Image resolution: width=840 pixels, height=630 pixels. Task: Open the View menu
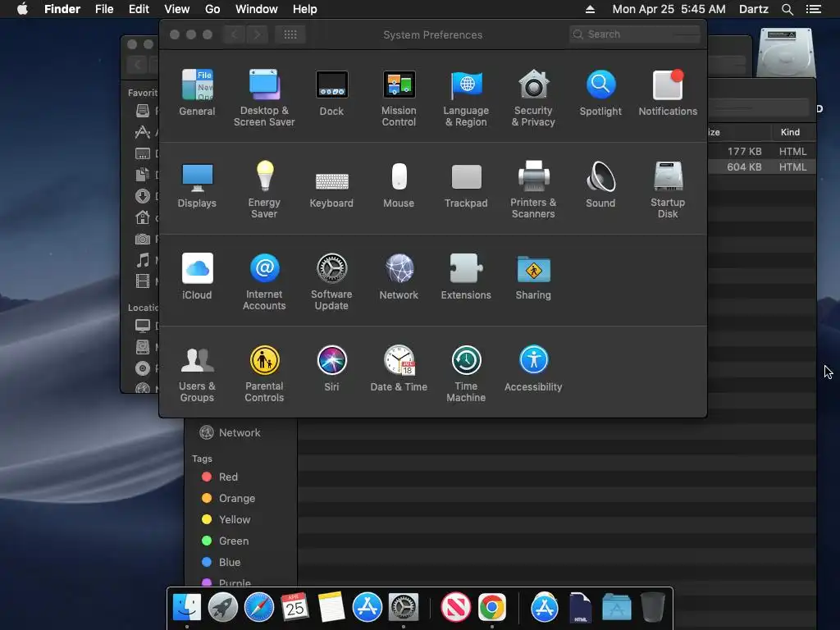177,9
